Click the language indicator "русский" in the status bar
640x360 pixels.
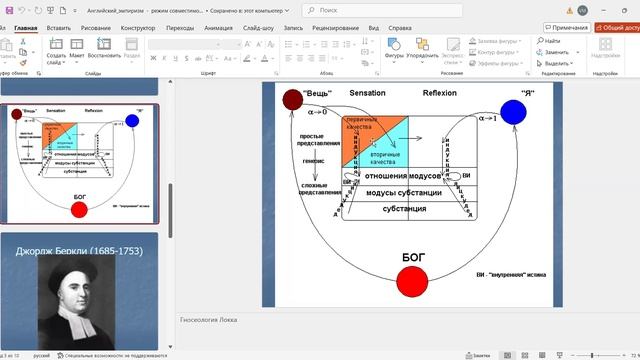[41, 356]
